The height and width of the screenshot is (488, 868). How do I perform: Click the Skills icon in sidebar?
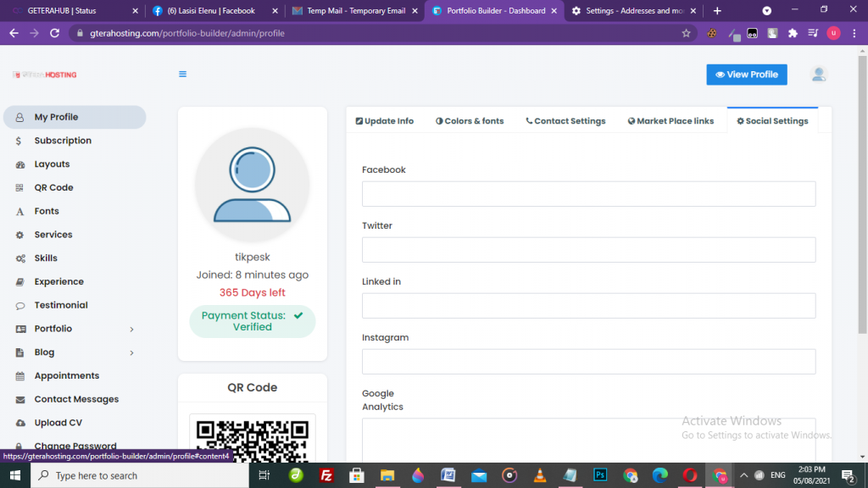20,258
